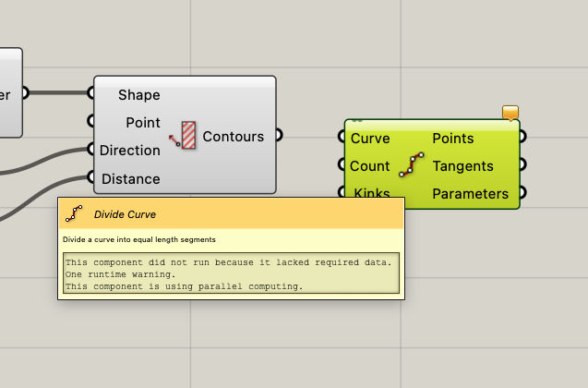
Task: Click the Divide Curve component center icon
Action: pyautogui.click(x=411, y=166)
